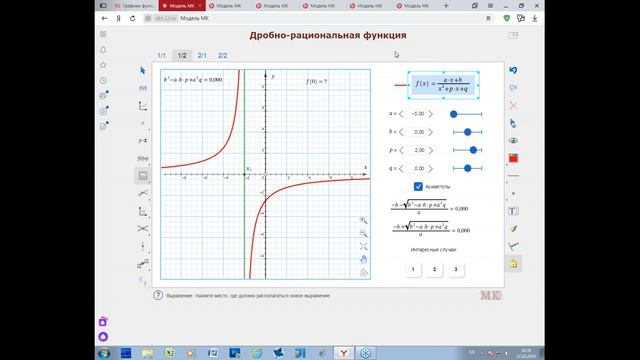This screenshot has width=640, height=360.
Task: Open Excel from the taskbar
Action: tap(169, 353)
